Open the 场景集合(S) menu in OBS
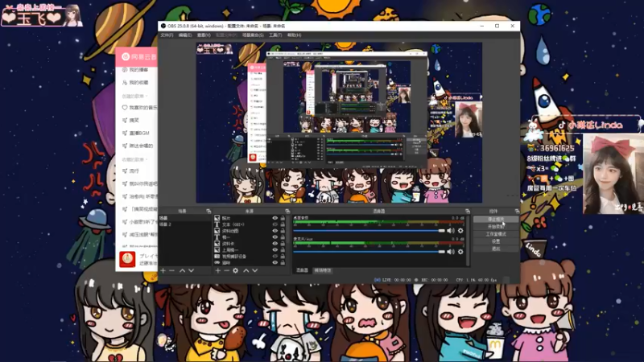Image resolution: width=644 pixels, height=362 pixels. 253,35
